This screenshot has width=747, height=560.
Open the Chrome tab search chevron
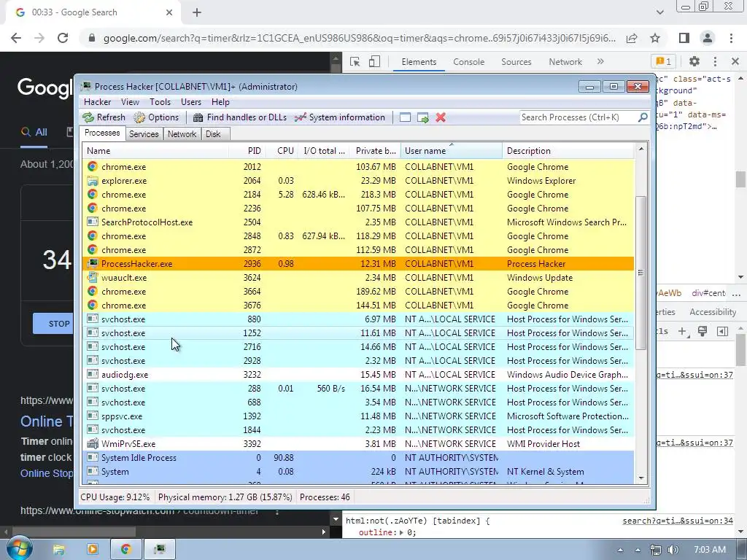tap(659, 13)
